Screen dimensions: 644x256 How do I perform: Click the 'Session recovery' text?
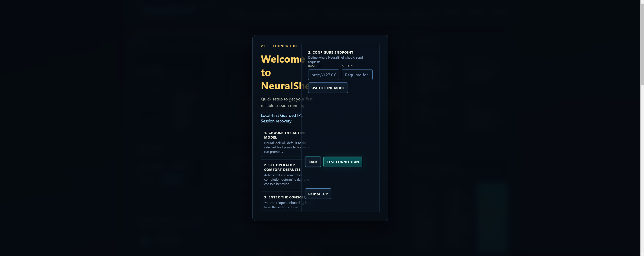[x=276, y=121]
